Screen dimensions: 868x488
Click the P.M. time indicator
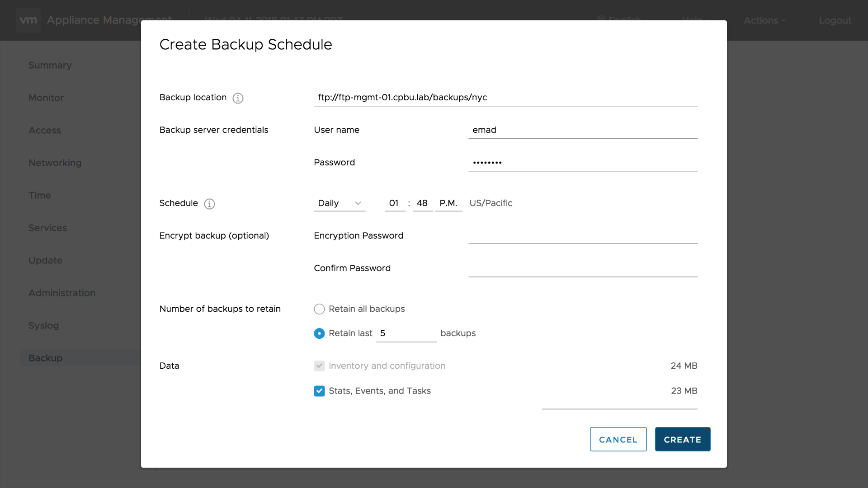pyautogui.click(x=448, y=203)
